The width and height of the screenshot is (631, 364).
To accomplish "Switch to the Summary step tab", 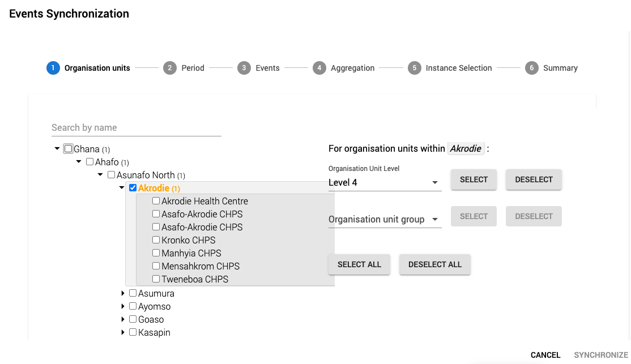I will tap(560, 68).
